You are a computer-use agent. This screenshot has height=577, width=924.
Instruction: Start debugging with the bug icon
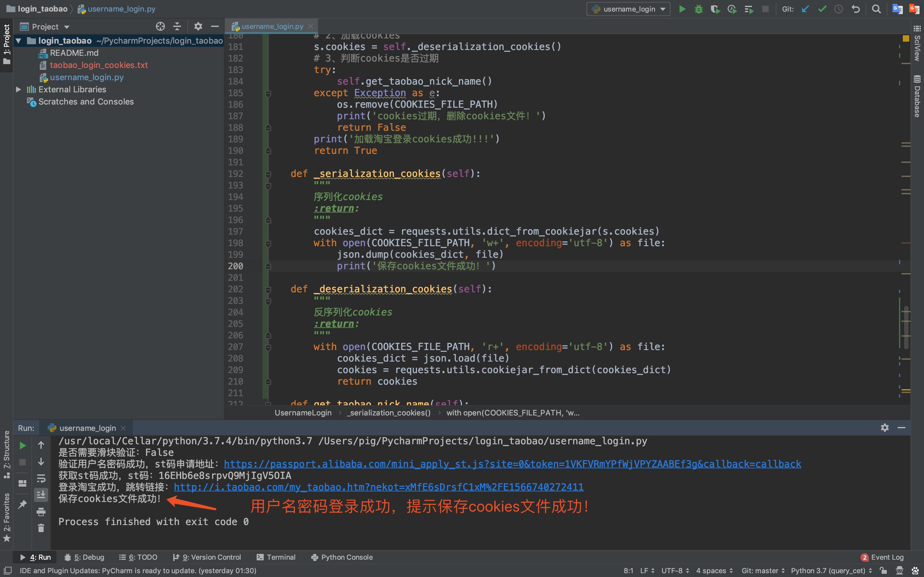(x=699, y=9)
